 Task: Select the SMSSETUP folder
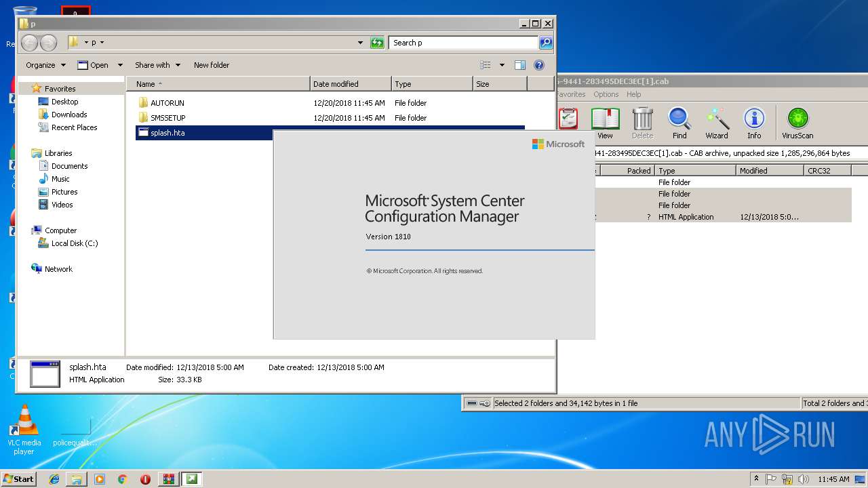167,118
